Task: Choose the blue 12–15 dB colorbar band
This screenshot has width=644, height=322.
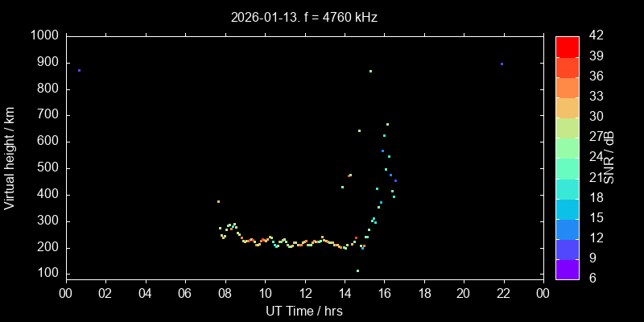Action: point(567,229)
